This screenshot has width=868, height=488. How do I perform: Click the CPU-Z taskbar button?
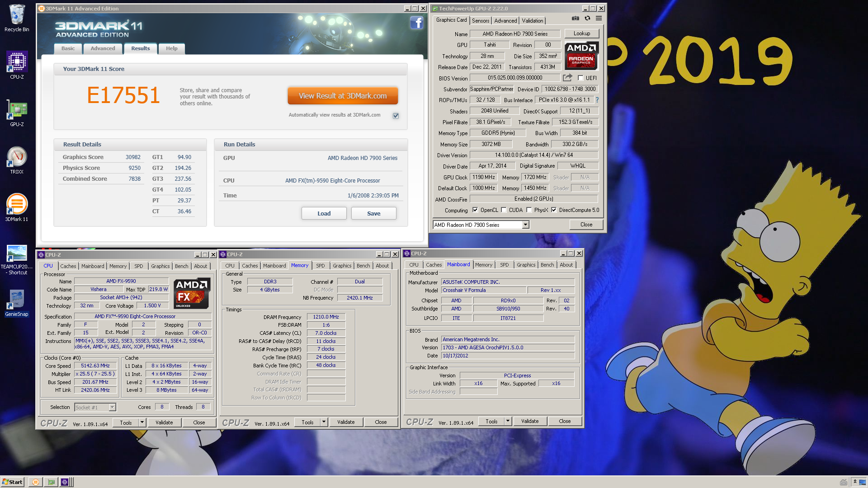(x=65, y=482)
